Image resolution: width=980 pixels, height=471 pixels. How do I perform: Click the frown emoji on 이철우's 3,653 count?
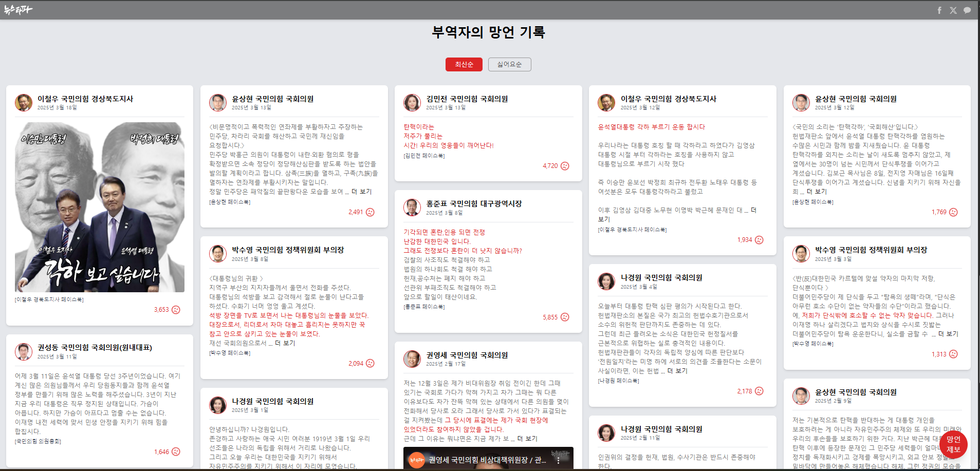(x=176, y=310)
